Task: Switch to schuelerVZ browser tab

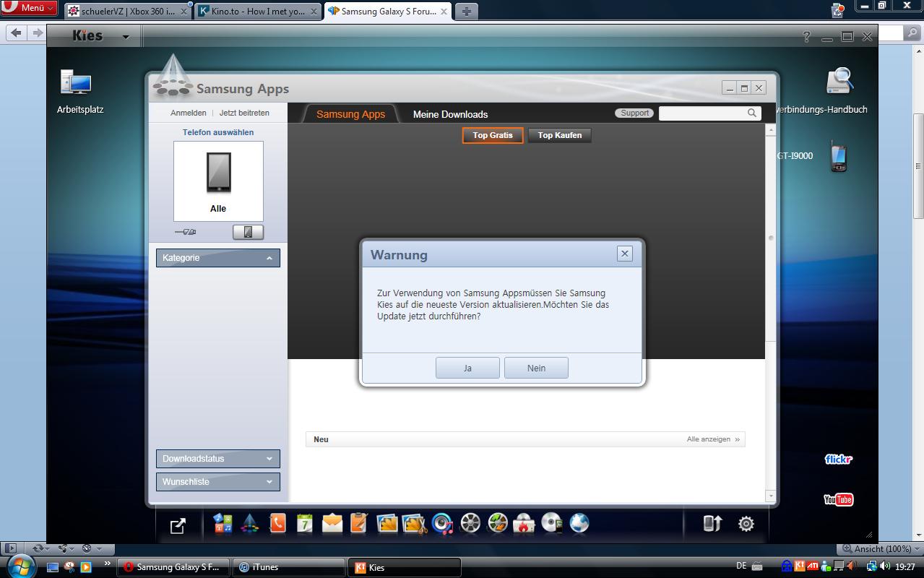Action: click(127, 12)
